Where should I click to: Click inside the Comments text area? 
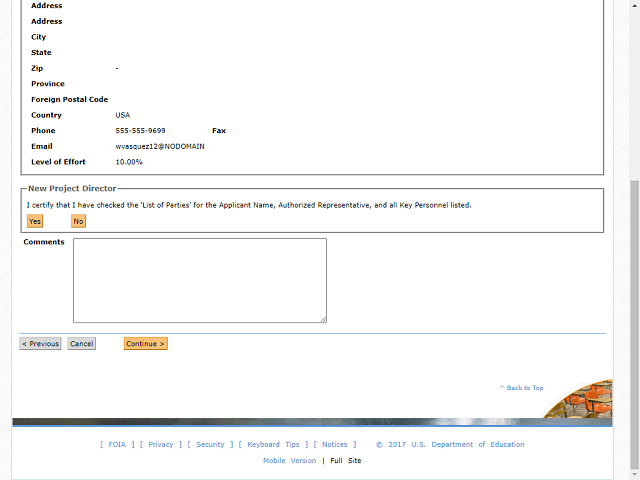pos(200,280)
